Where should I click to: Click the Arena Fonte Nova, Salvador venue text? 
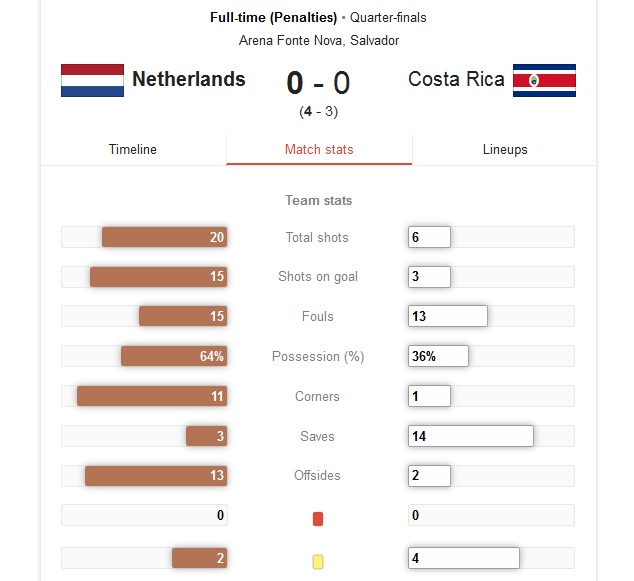click(x=319, y=40)
